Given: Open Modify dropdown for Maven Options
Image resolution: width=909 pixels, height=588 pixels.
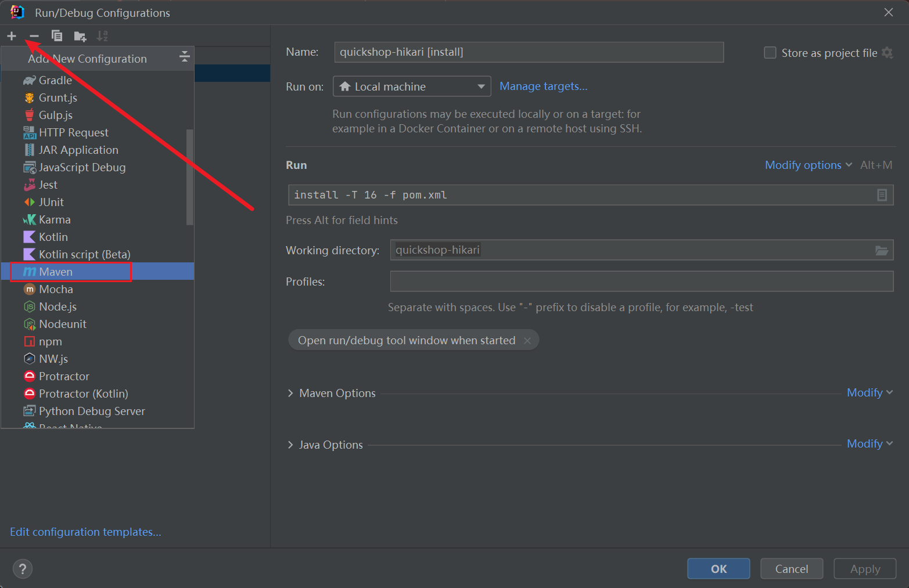Looking at the screenshot, I should click(870, 393).
